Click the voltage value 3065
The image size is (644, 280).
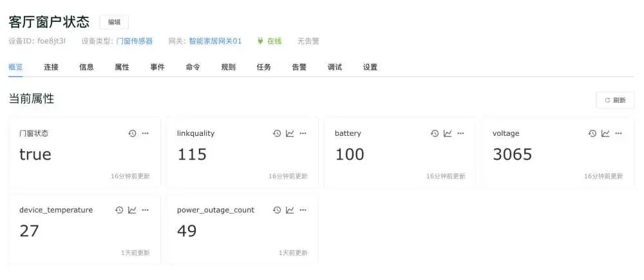pos(512,154)
